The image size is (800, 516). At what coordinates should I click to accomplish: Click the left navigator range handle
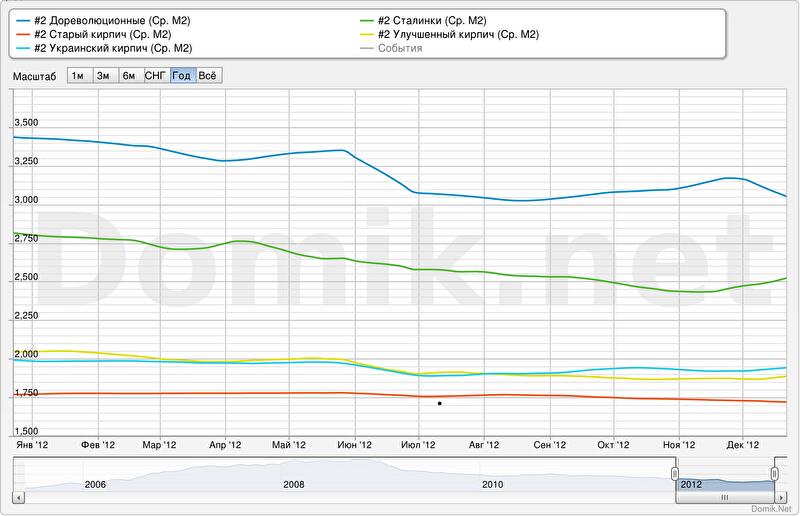pyautogui.click(x=675, y=473)
